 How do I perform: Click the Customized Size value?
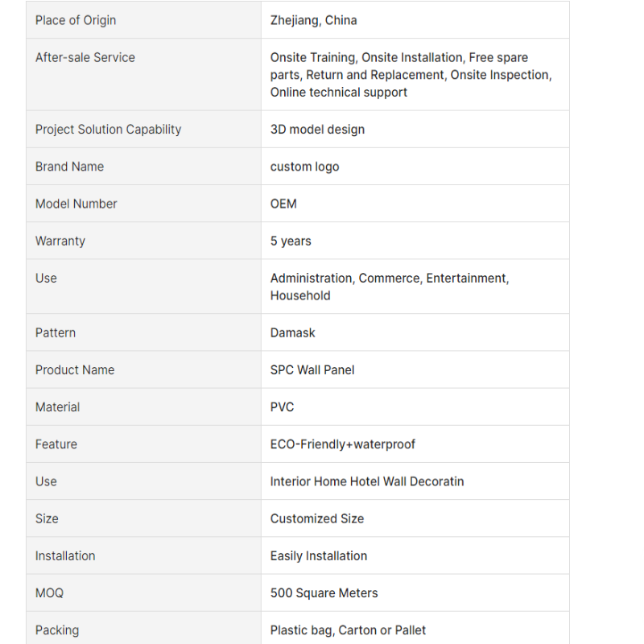point(316,518)
